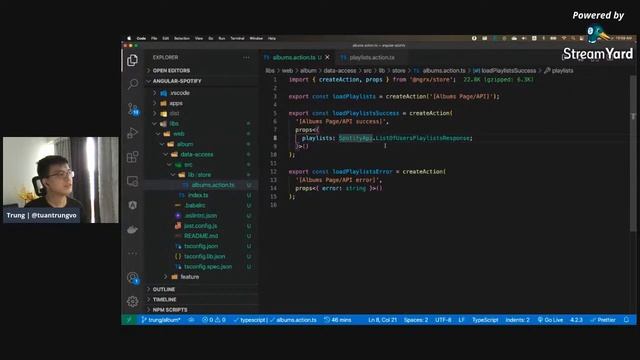640x360 pixels.
Task: Click the remote window indicator in status bar
Action: (129, 320)
